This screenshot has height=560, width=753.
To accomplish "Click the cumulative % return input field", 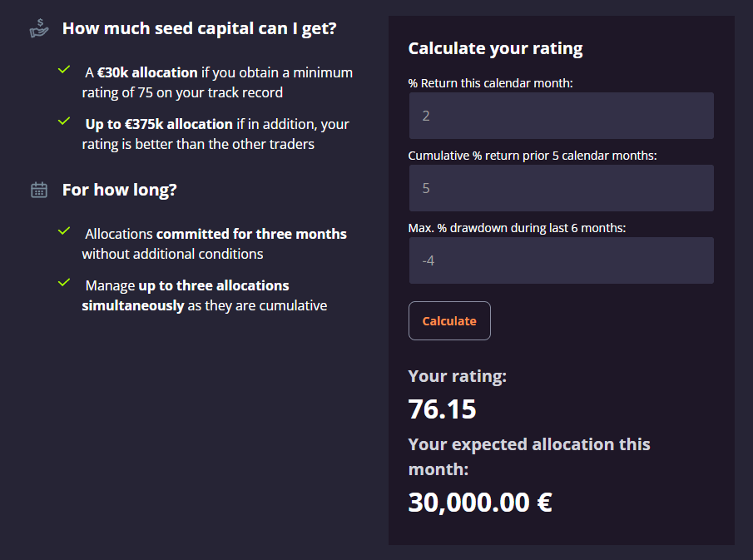I will [561, 188].
